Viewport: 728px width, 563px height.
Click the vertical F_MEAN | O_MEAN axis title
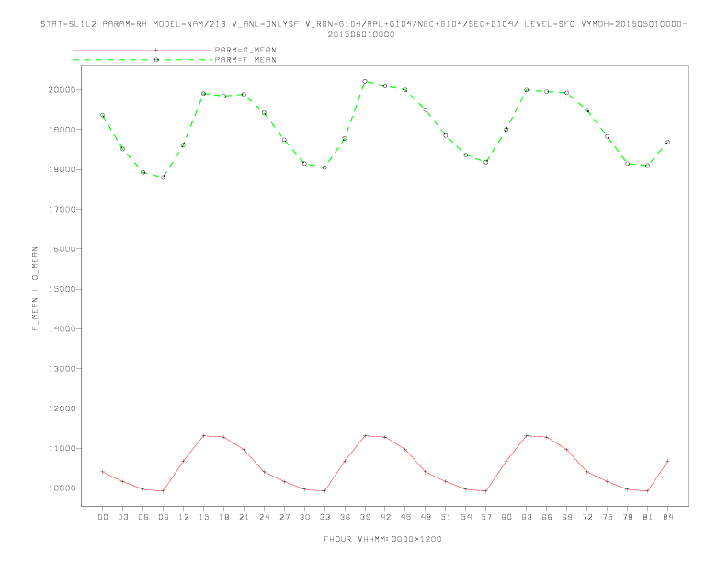pyautogui.click(x=35, y=289)
